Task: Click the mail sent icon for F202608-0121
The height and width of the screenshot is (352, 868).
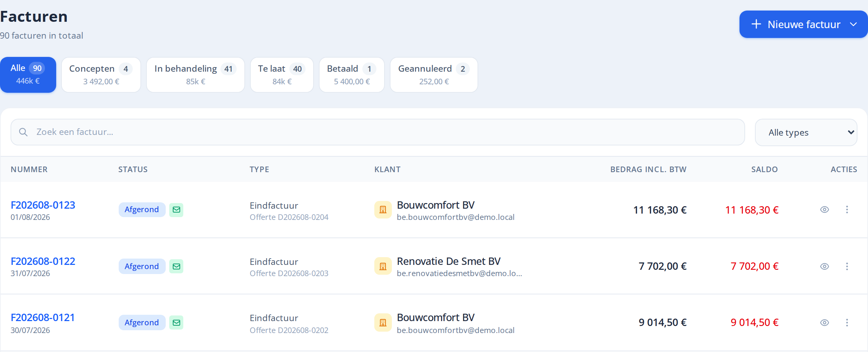Action: pos(176,322)
